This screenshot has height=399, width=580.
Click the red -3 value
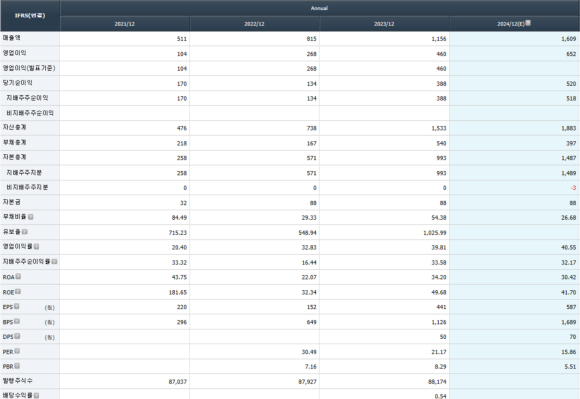click(x=573, y=188)
